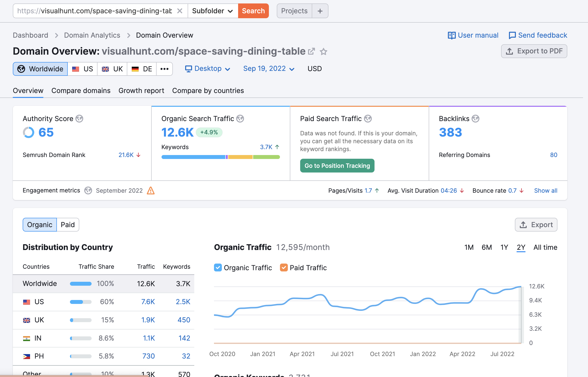Click the user manual book icon
This screenshot has width=588, height=377.
pos(452,35)
